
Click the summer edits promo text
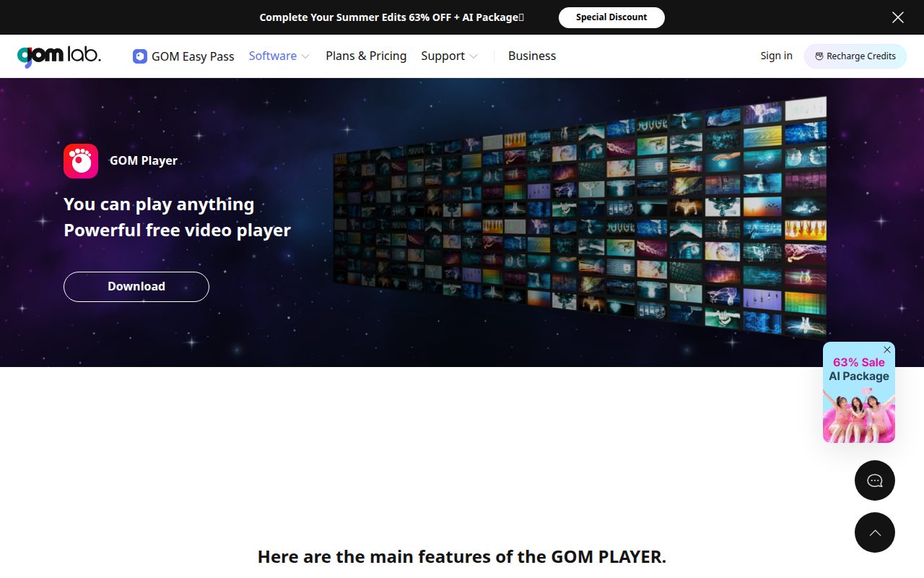[391, 17]
